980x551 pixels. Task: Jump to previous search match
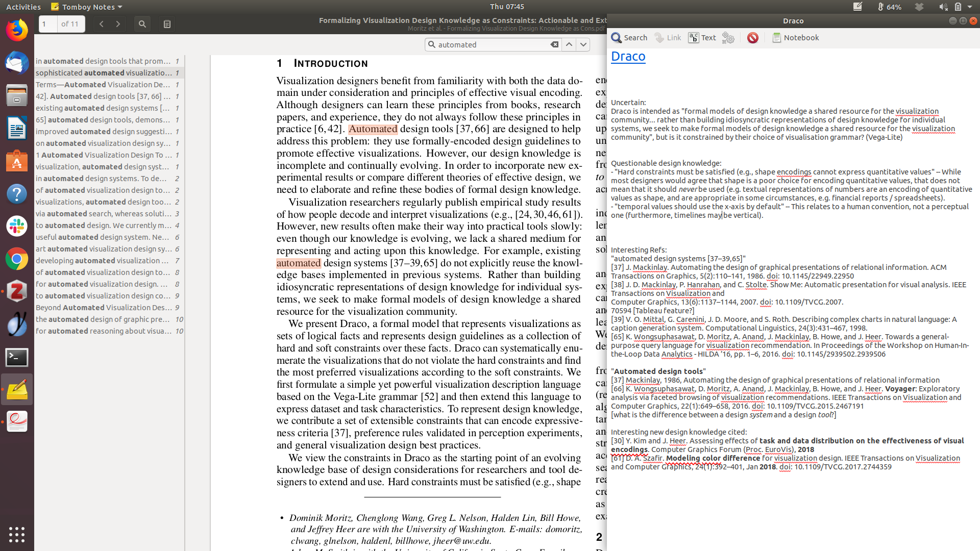pyautogui.click(x=569, y=45)
